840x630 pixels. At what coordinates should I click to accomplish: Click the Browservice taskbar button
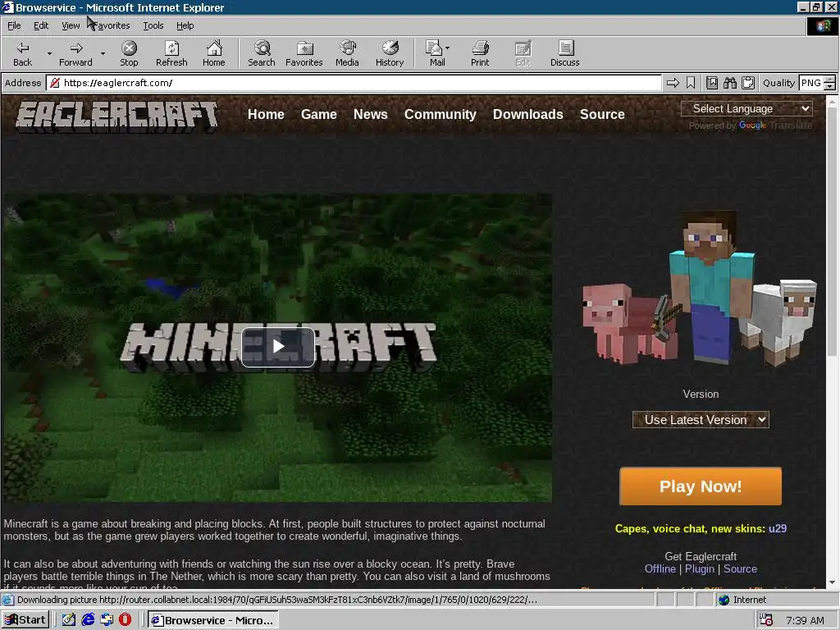pos(213,620)
